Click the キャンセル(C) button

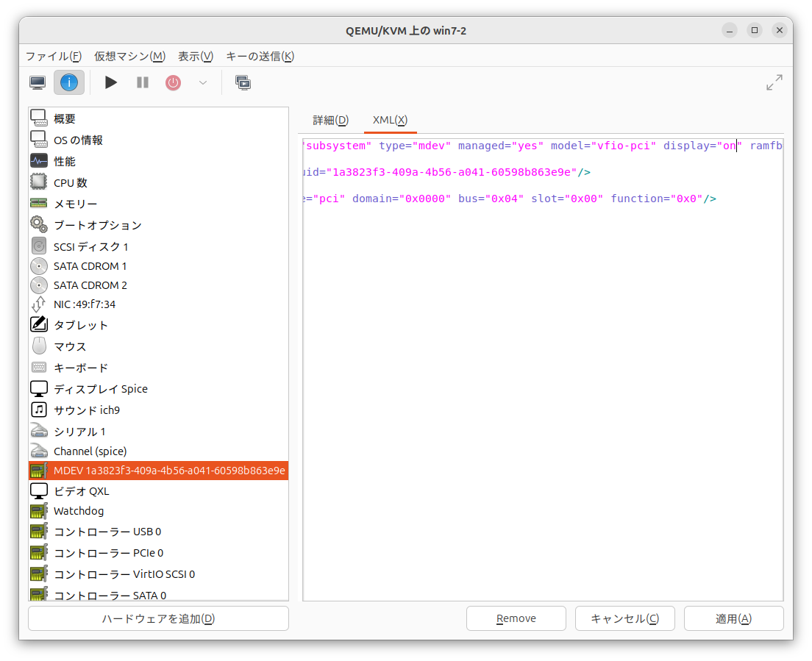tap(624, 618)
